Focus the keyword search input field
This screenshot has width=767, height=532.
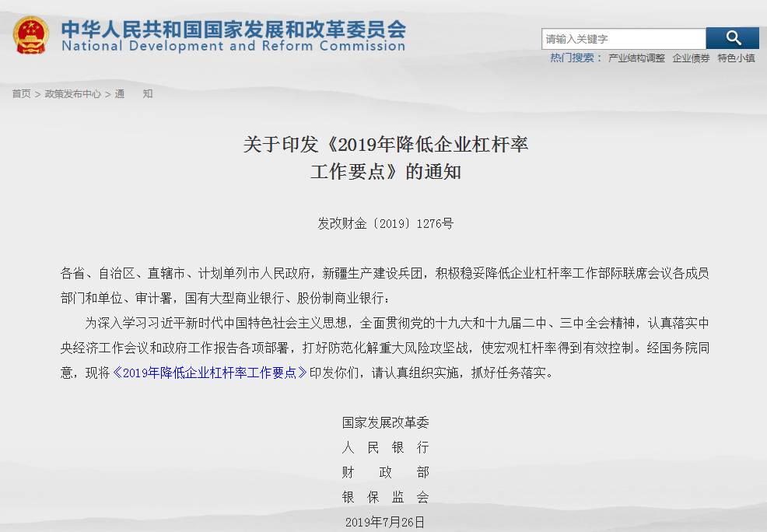pyautogui.click(x=624, y=39)
